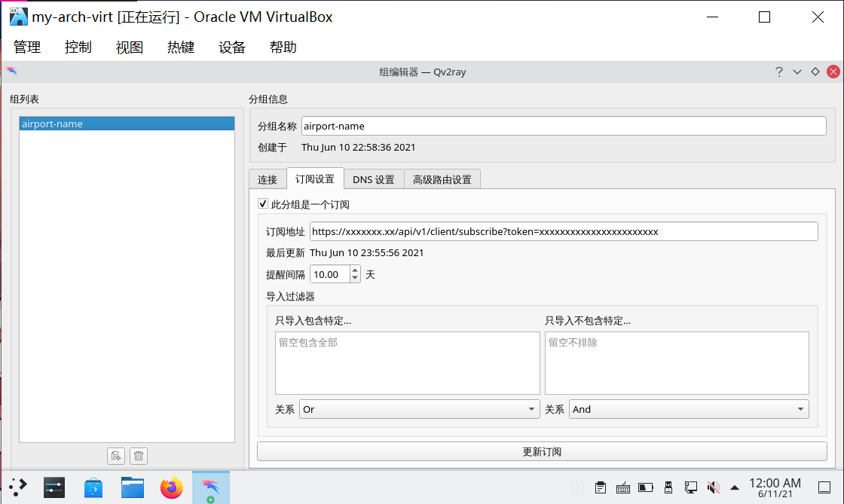Open the 关系 And dropdown

click(x=800, y=409)
